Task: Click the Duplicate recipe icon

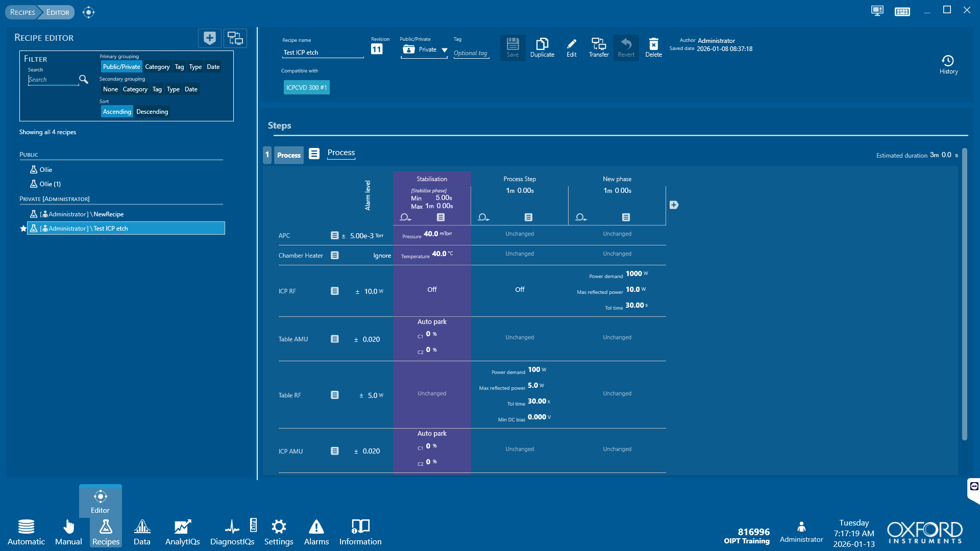Action: (x=542, y=47)
